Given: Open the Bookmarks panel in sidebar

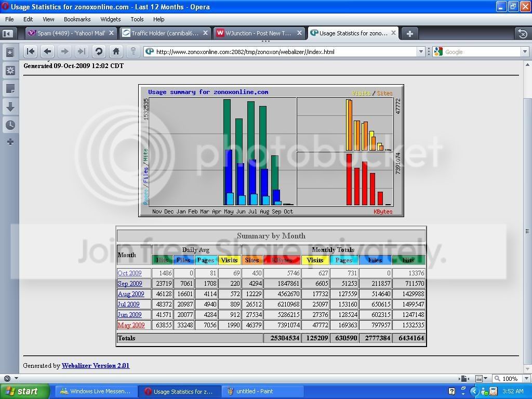Looking at the screenshot, I should click(x=10, y=52).
